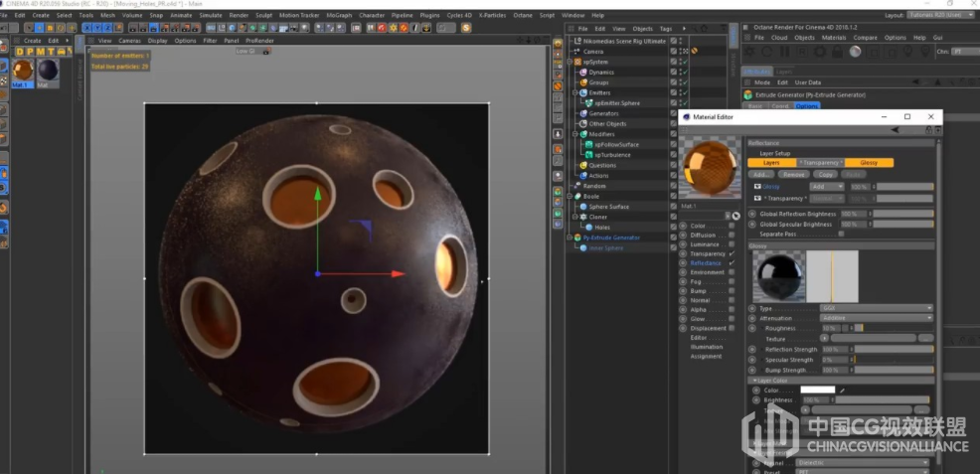The height and width of the screenshot is (474, 980).
Task: Click the xpEmitter.Sphere icon
Action: (x=589, y=103)
